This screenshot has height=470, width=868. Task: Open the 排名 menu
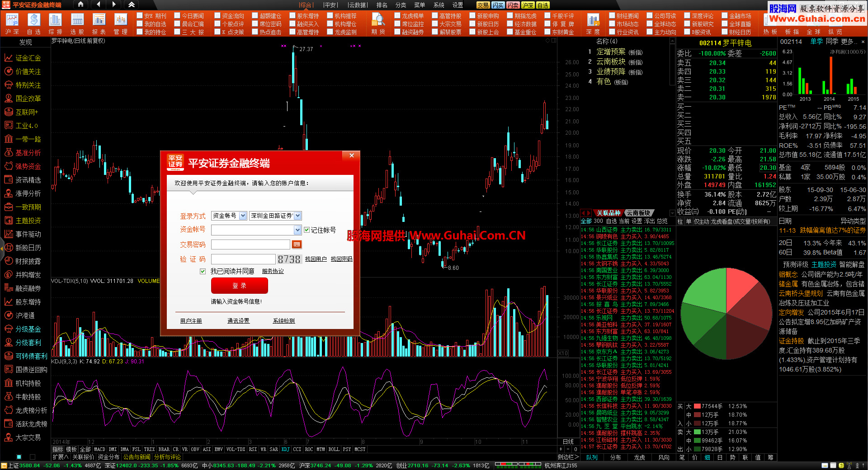coord(382,5)
